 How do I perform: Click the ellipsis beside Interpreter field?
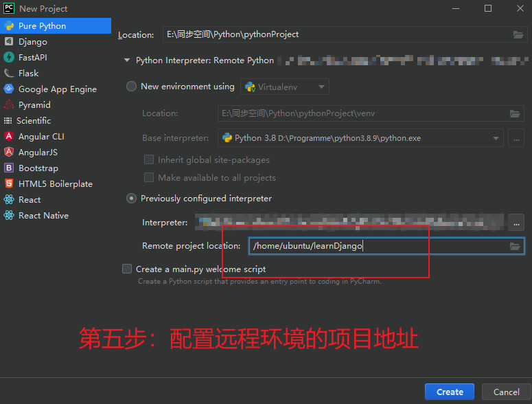(516, 223)
